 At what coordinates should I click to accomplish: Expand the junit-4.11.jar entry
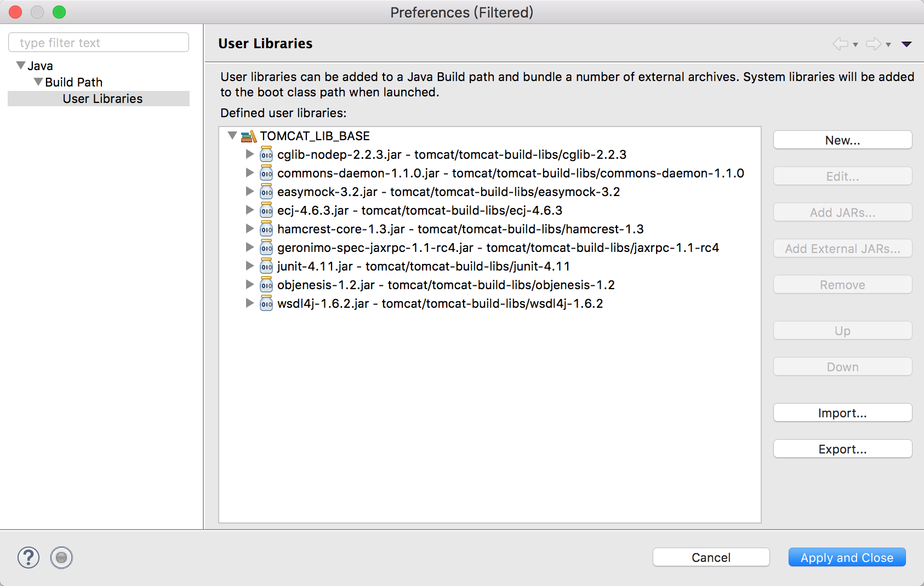pyautogui.click(x=250, y=266)
